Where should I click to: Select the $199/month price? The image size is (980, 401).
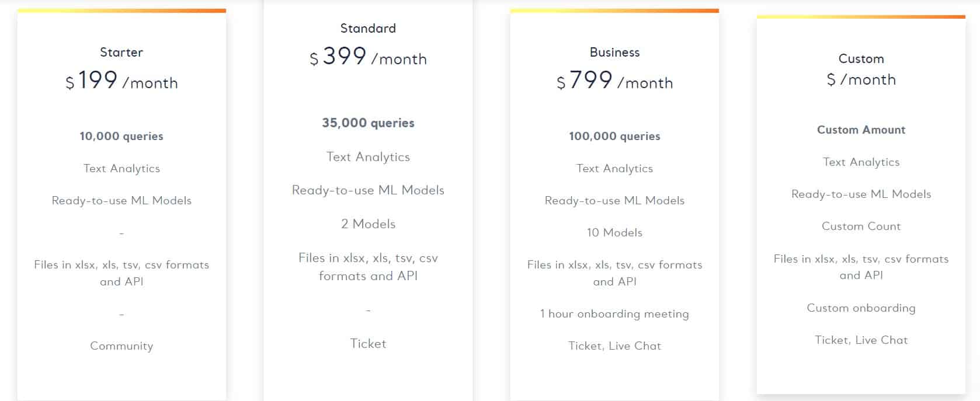[x=121, y=81]
